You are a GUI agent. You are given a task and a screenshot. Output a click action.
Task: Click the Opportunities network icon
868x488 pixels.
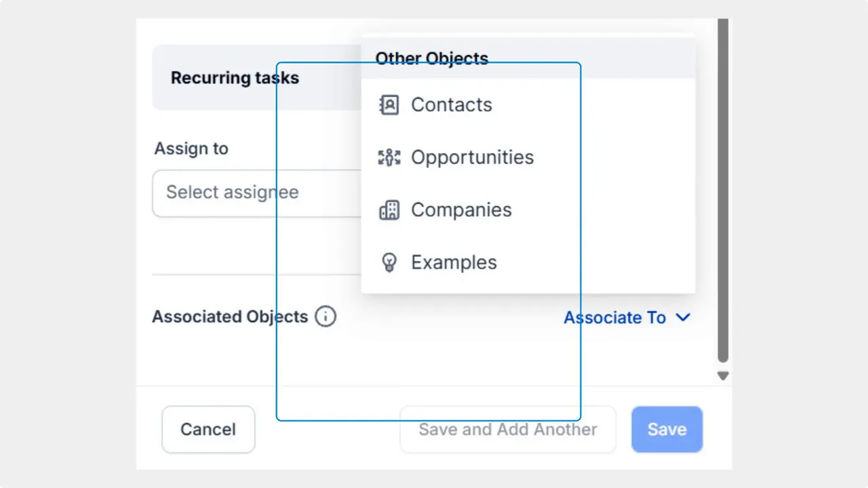point(389,157)
